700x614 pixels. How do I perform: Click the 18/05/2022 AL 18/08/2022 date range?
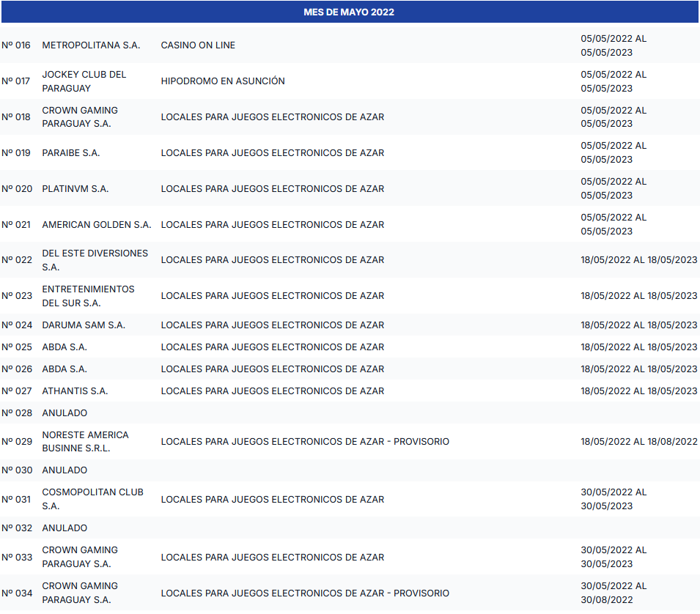(639, 442)
